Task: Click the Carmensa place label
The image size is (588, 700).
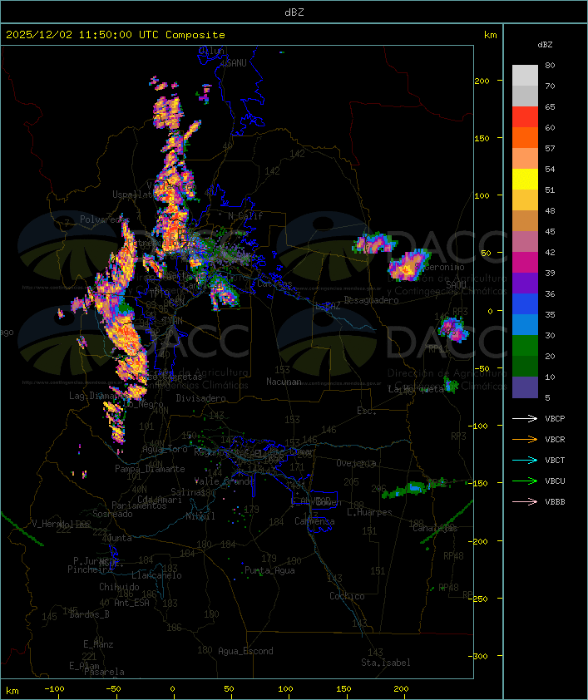Action: [x=314, y=521]
